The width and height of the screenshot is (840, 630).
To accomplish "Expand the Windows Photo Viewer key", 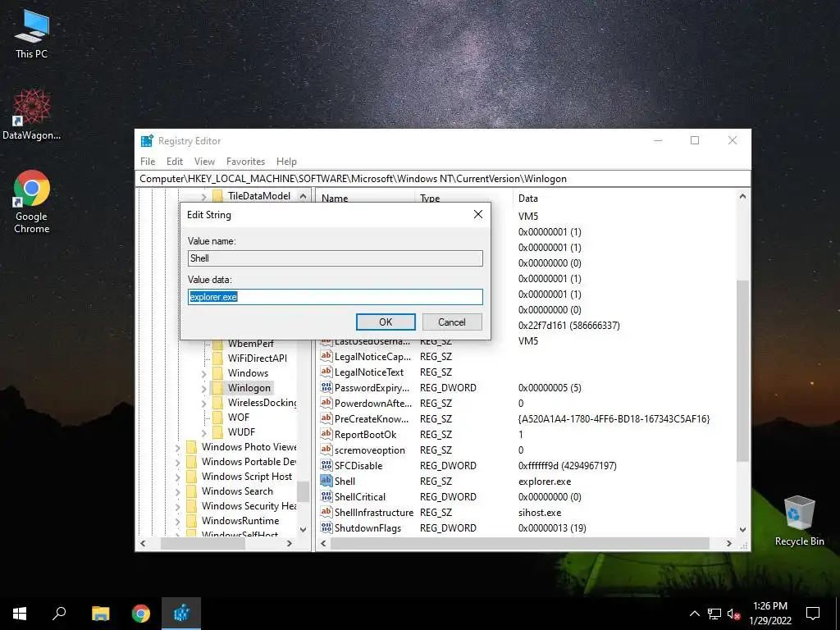I will (177, 447).
